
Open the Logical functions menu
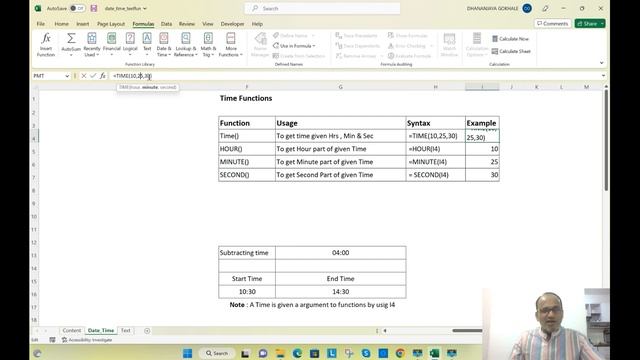pos(130,44)
